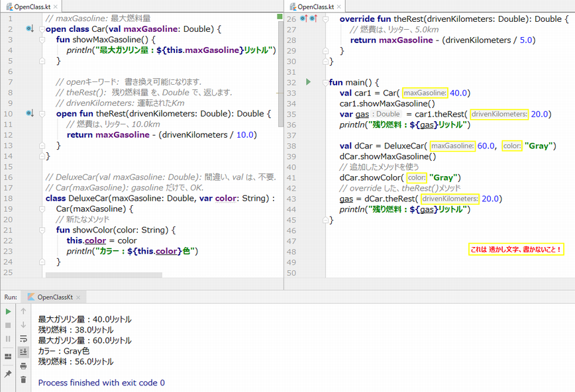Switch to the right OpenClass.kt tab
Viewport: 575px width, 392px height.
315,7
